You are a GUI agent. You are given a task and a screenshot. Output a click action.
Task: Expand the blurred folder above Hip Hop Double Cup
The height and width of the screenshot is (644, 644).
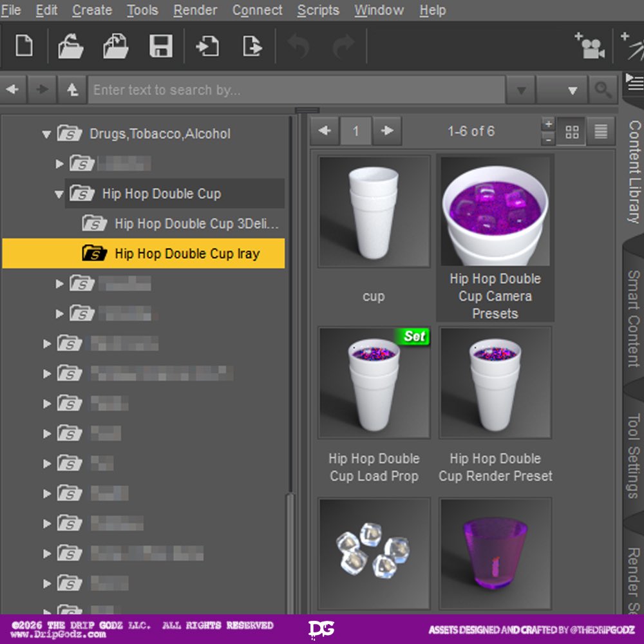click(59, 164)
